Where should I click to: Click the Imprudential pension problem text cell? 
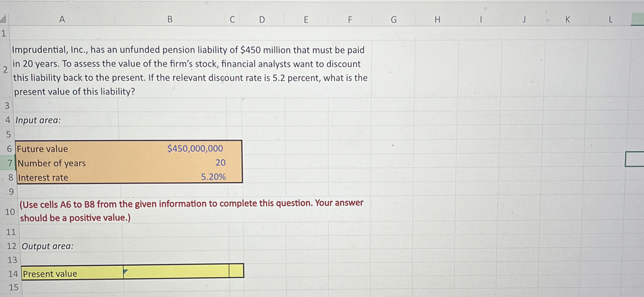coord(191,70)
